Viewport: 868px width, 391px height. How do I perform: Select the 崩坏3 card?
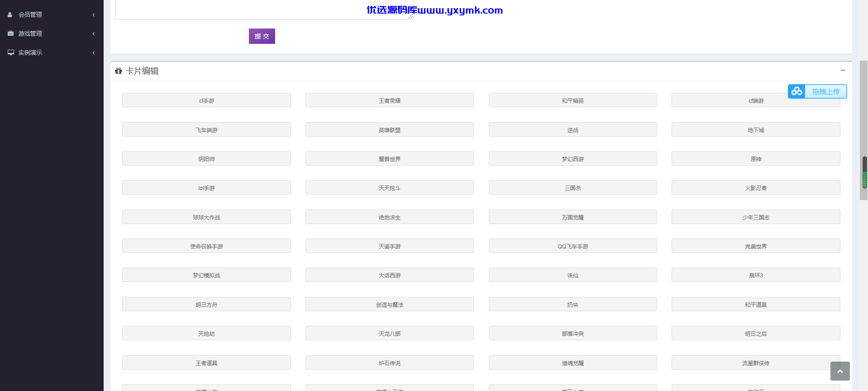(x=756, y=275)
